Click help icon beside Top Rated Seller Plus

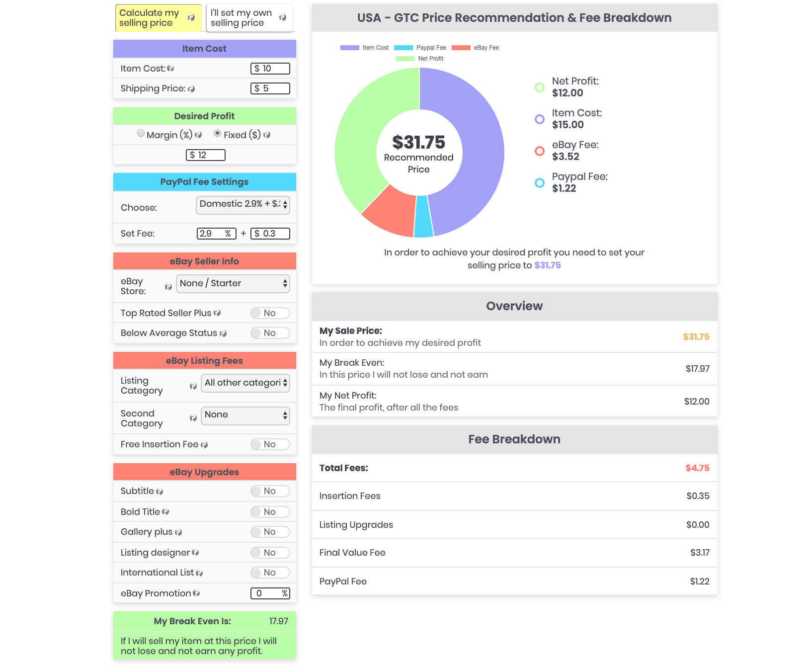click(217, 313)
